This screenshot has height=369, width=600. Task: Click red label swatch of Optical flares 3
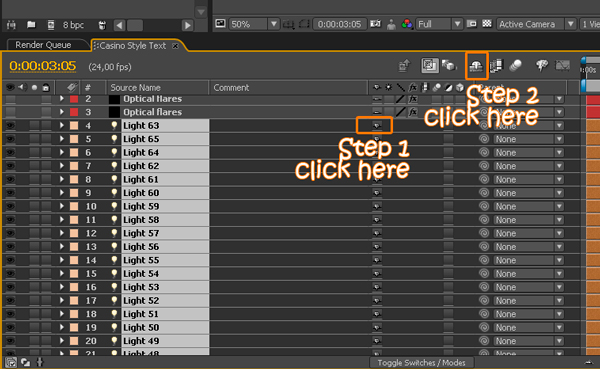point(74,112)
